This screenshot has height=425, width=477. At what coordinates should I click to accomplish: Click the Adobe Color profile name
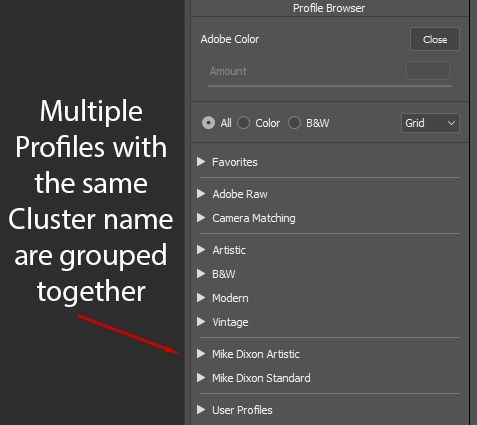click(230, 39)
